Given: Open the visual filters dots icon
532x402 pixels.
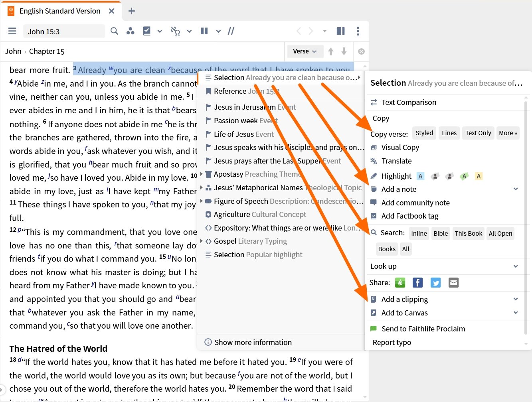Looking at the screenshot, I should (130, 31).
